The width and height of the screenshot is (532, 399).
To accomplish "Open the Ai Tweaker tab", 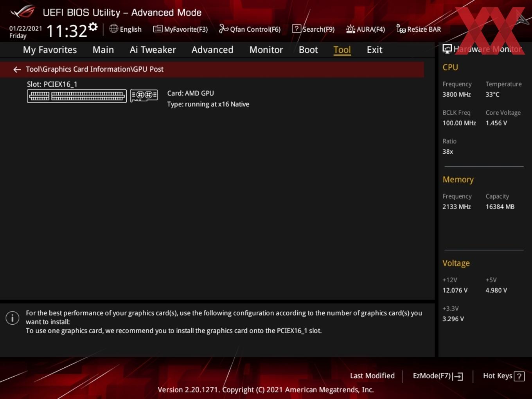I will pos(153,50).
